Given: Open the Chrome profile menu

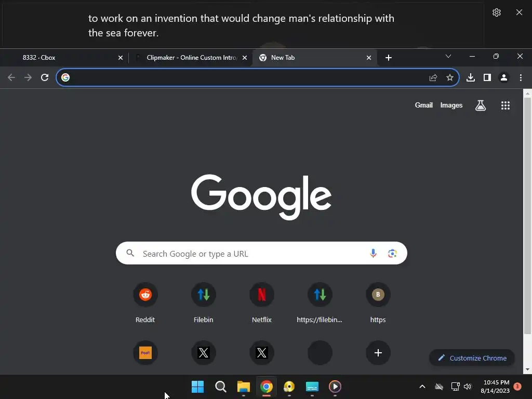Looking at the screenshot, I should coord(504,78).
